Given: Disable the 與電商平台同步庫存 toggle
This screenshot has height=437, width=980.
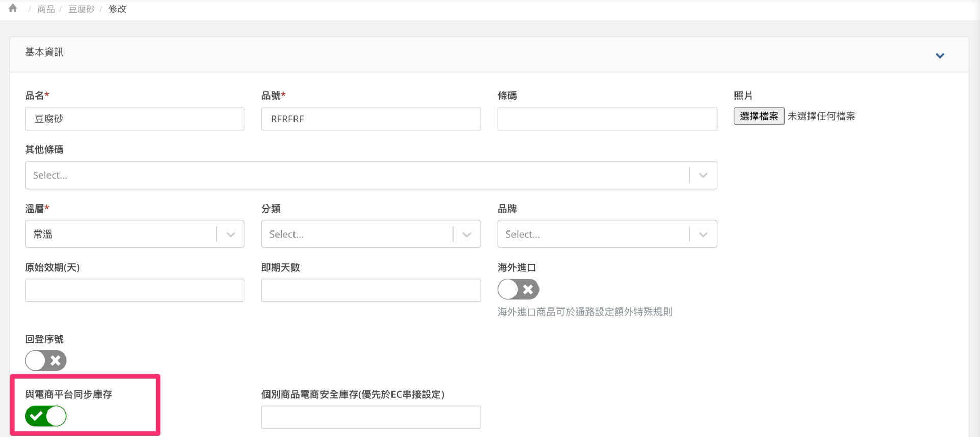Looking at the screenshot, I should tap(45, 416).
